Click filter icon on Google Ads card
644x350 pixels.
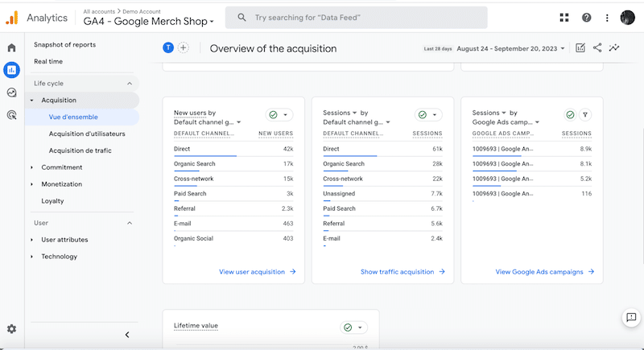(585, 115)
